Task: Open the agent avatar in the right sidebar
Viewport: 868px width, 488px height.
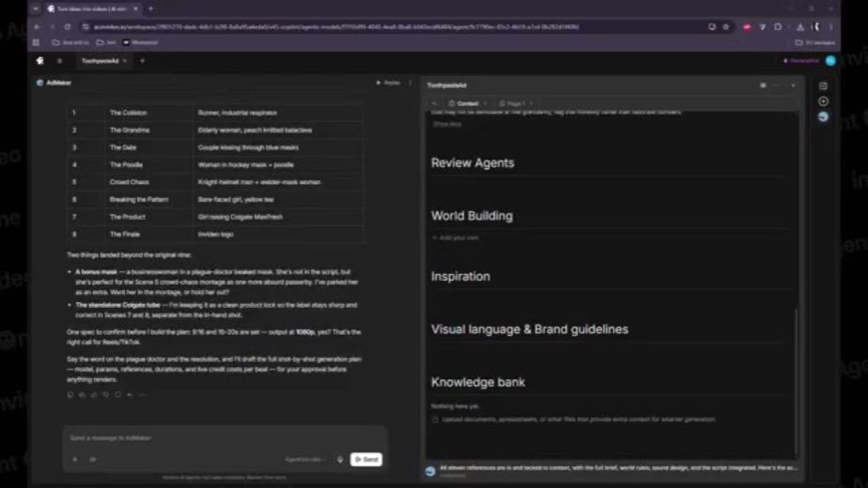Action: [x=823, y=116]
